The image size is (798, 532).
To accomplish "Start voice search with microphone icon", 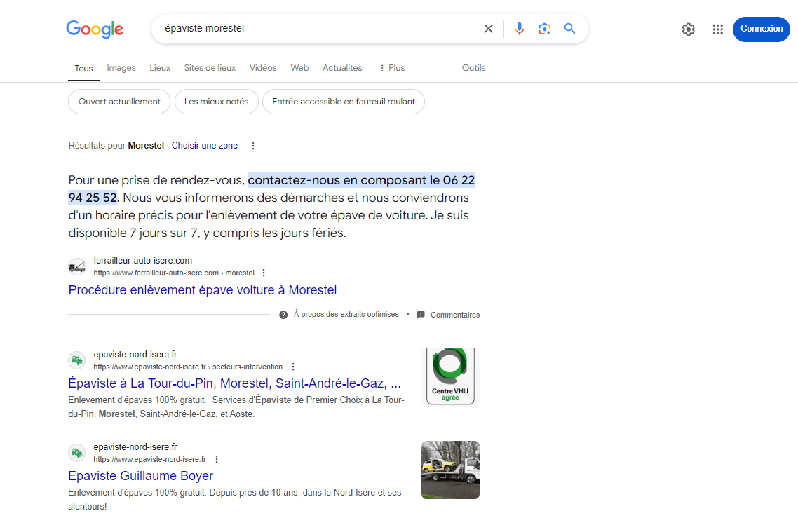I will tap(519, 29).
